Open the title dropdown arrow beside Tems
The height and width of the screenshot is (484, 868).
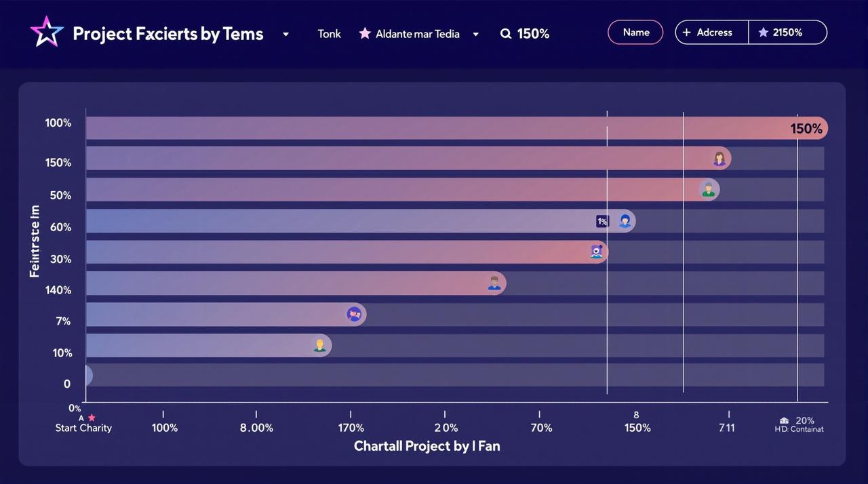click(x=285, y=35)
